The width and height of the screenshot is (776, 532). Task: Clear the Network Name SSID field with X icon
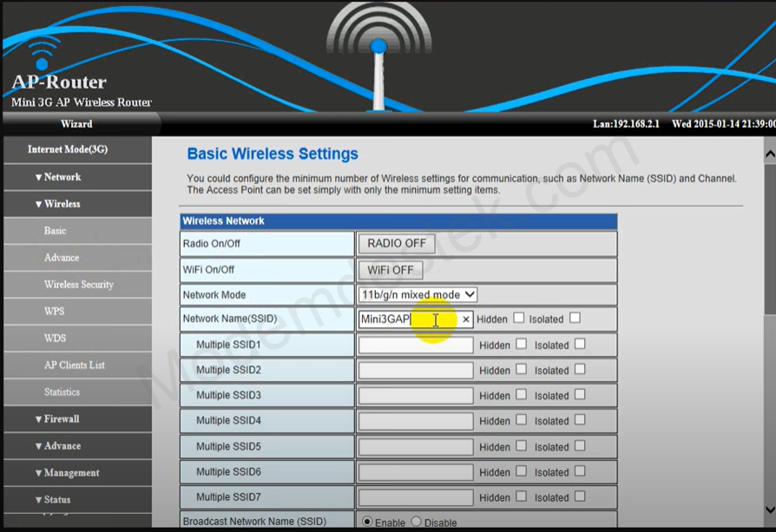coord(465,319)
